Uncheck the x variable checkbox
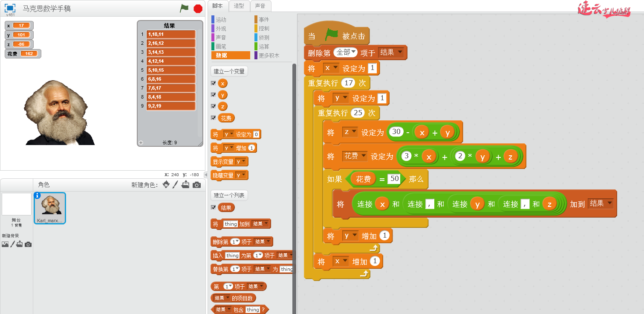This screenshot has width=644, height=314. tap(214, 83)
